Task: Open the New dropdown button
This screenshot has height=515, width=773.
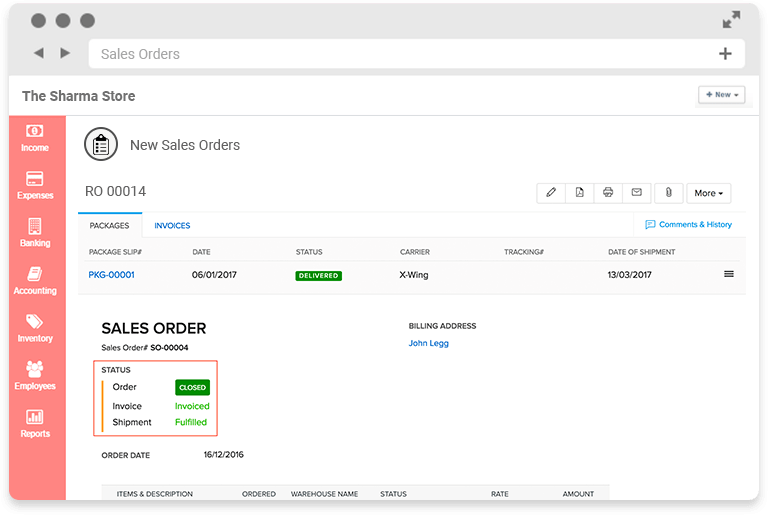Action: click(722, 95)
